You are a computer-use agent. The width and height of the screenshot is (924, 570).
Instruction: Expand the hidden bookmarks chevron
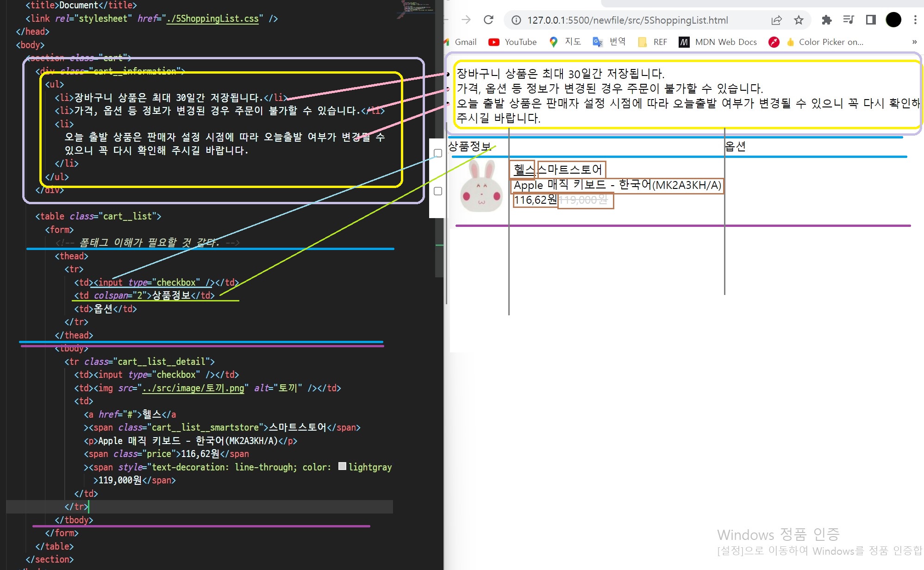[914, 42]
